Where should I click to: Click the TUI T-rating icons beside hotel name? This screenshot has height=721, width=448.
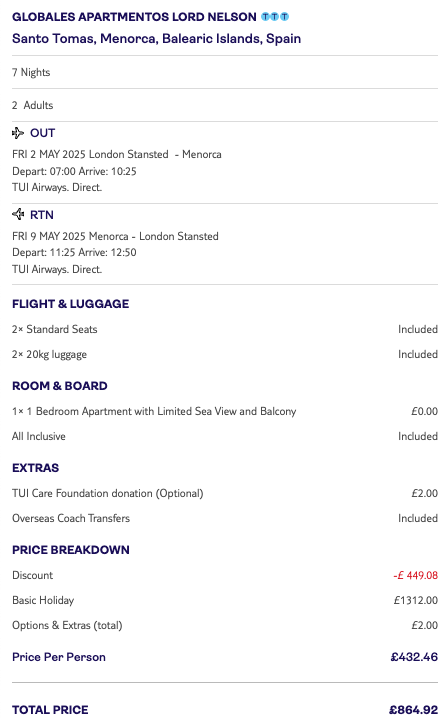pyautogui.click(x=275, y=17)
